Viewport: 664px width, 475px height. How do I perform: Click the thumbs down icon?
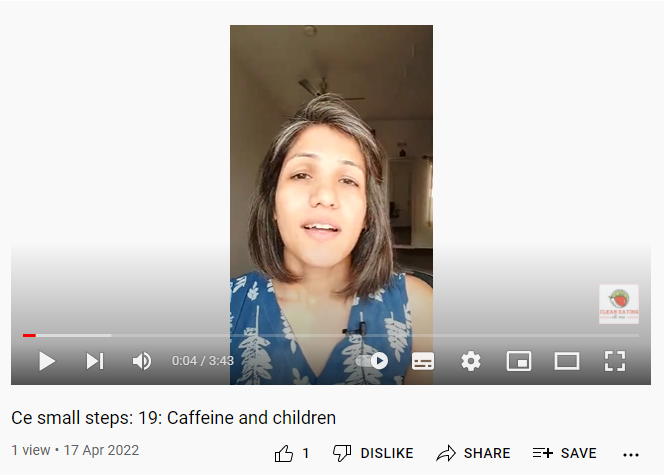[342, 453]
